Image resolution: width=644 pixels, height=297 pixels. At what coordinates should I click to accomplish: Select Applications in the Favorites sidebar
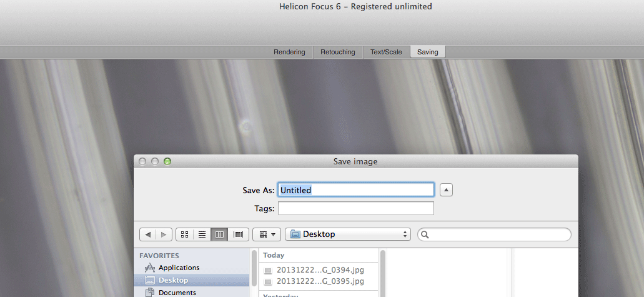click(x=191, y=268)
